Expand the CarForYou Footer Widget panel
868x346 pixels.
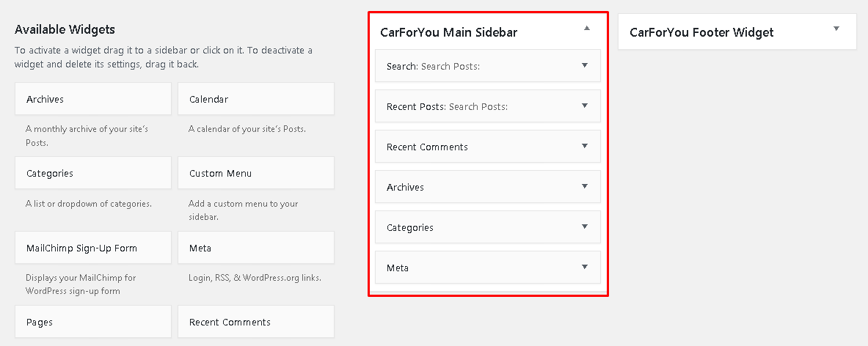click(836, 28)
